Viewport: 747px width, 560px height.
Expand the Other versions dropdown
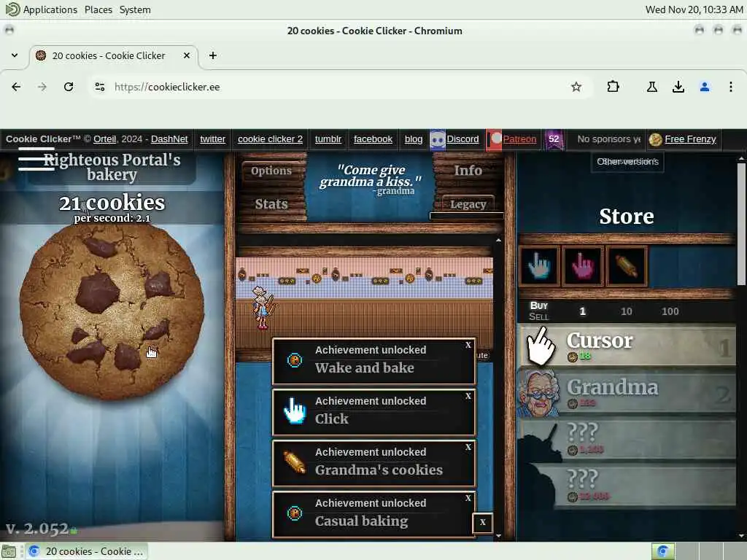tap(627, 162)
